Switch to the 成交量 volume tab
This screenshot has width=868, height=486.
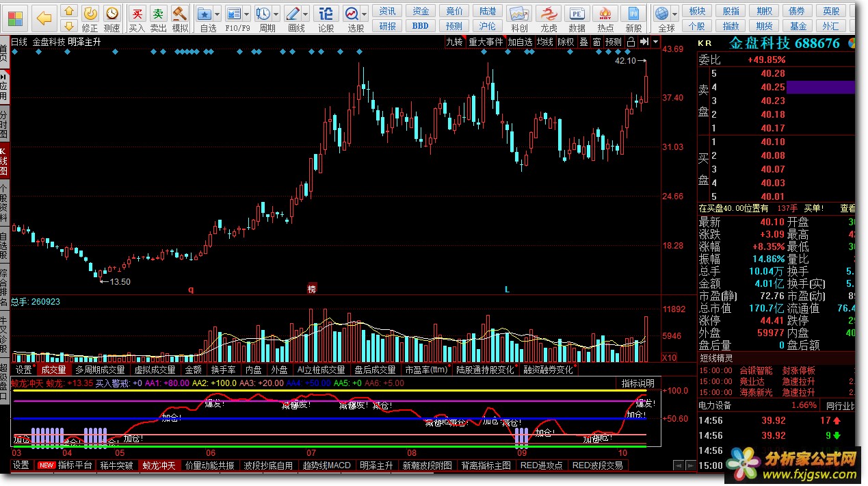(x=54, y=370)
